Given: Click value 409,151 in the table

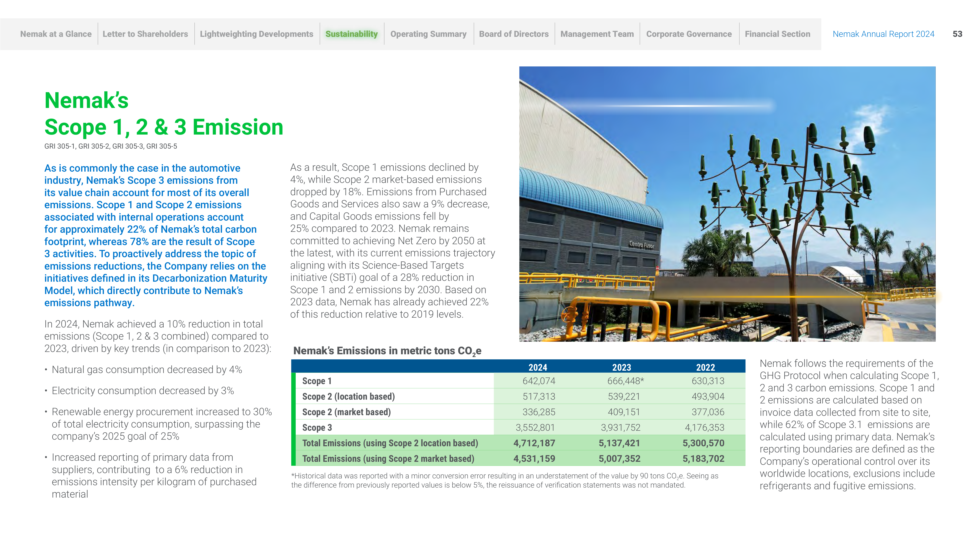Looking at the screenshot, I should [x=624, y=412].
